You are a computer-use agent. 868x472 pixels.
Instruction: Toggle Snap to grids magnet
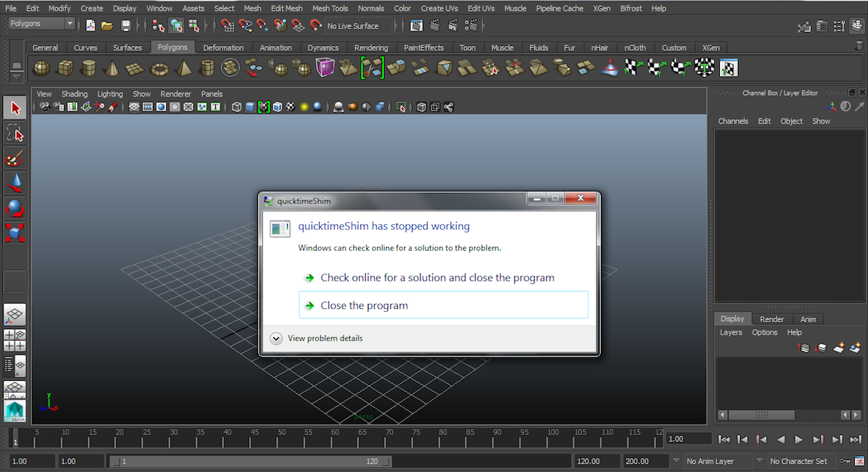pos(227,26)
